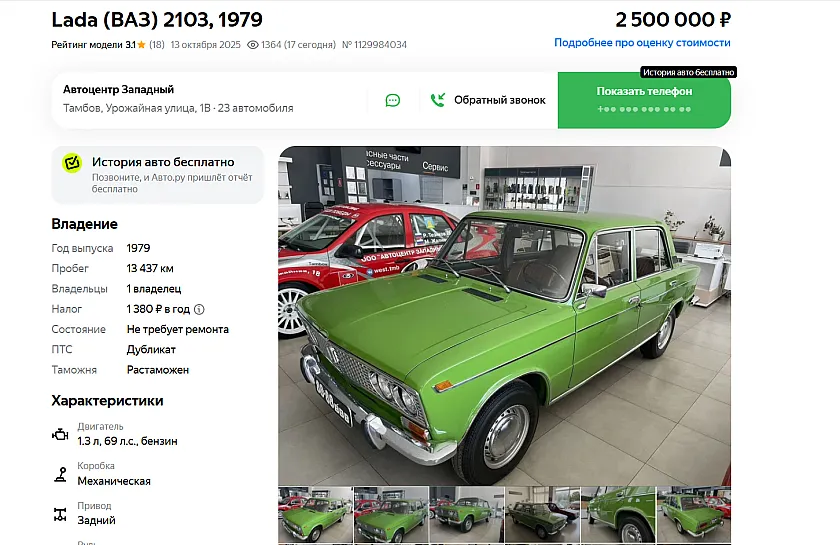
Task: Click the callback phone icon
Action: point(438,100)
